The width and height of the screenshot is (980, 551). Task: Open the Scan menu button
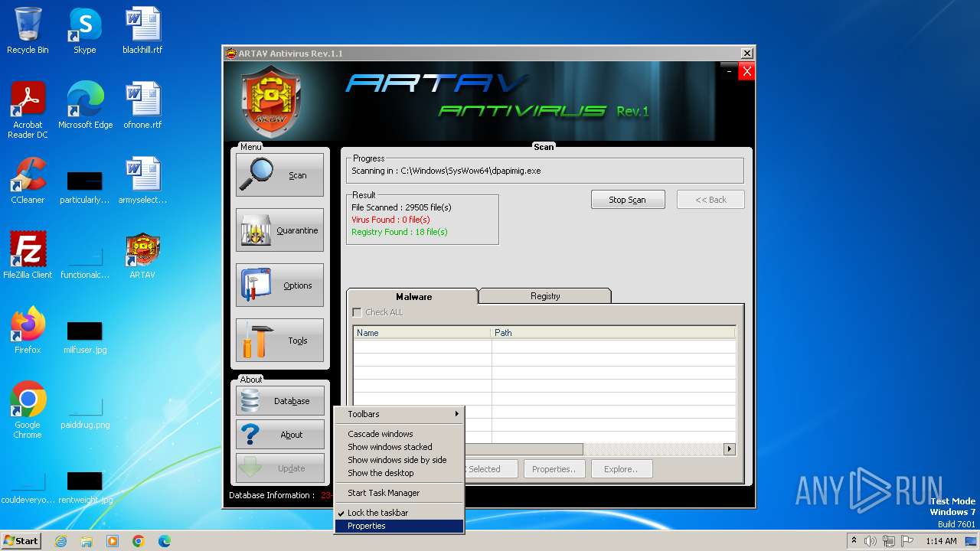click(279, 175)
